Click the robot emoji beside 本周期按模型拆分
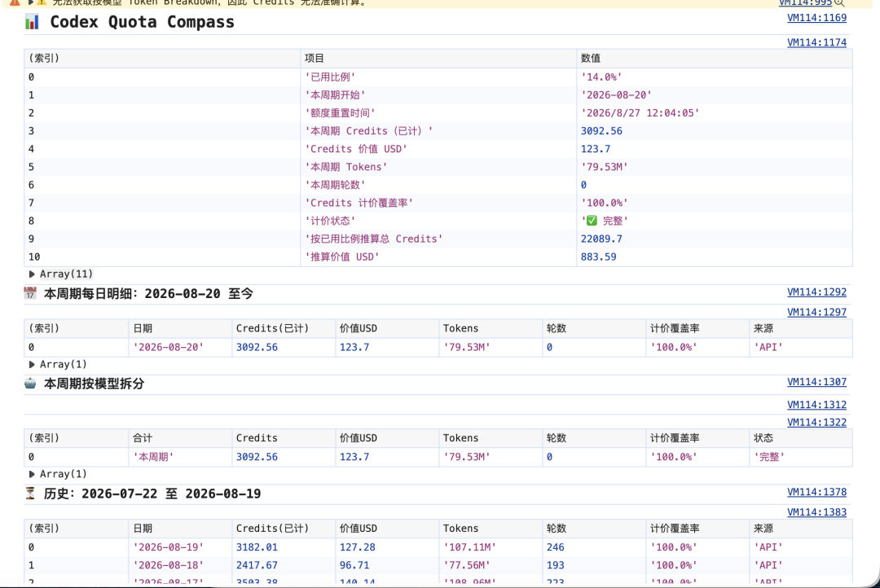 (x=30, y=384)
